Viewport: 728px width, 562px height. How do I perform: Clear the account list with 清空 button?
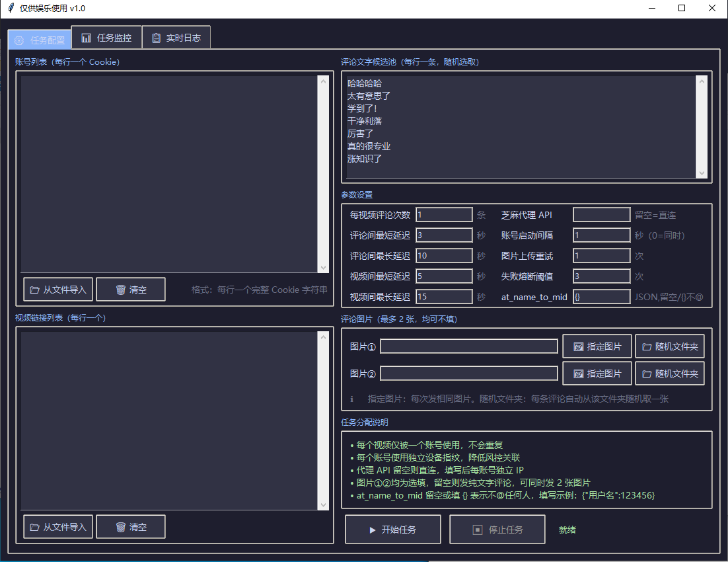click(x=131, y=290)
